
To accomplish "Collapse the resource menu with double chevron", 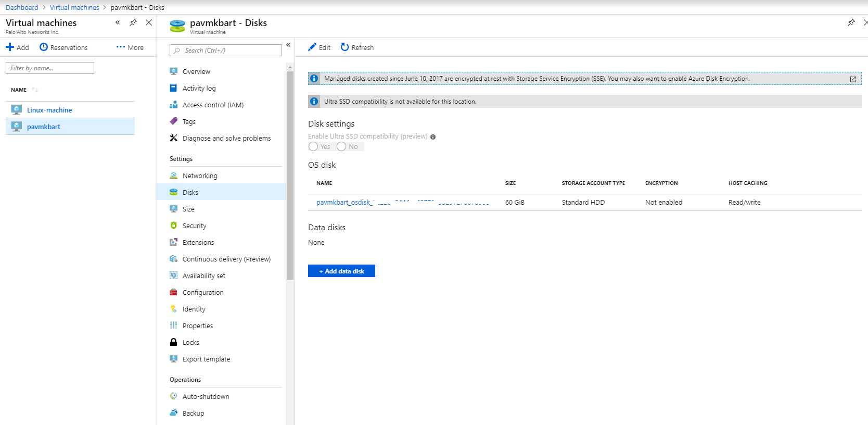I will [288, 45].
